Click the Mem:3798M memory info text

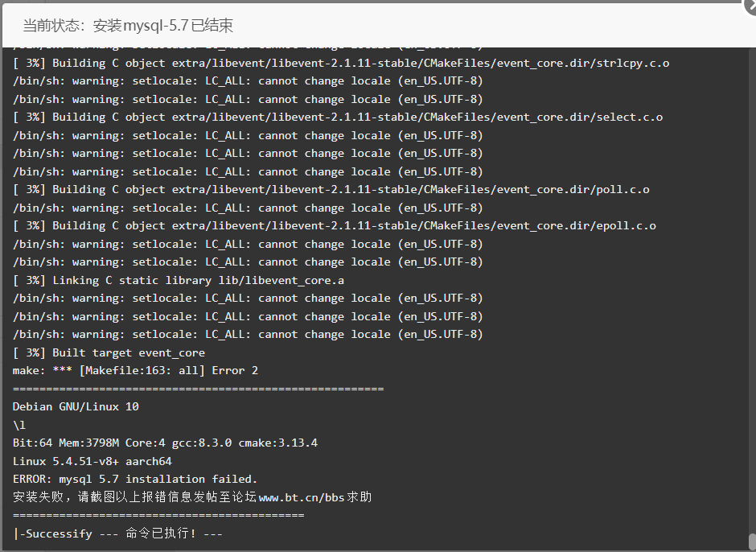[x=88, y=443]
